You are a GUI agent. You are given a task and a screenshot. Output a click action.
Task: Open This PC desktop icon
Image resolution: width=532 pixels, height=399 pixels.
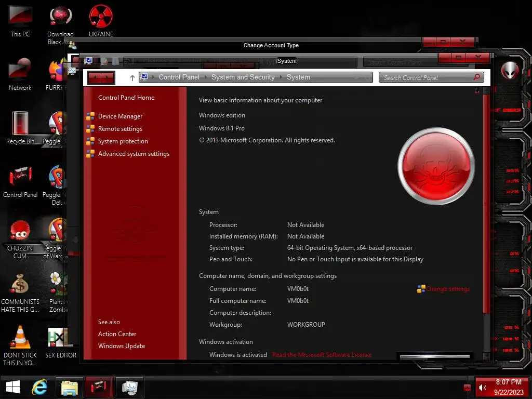(x=20, y=20)
